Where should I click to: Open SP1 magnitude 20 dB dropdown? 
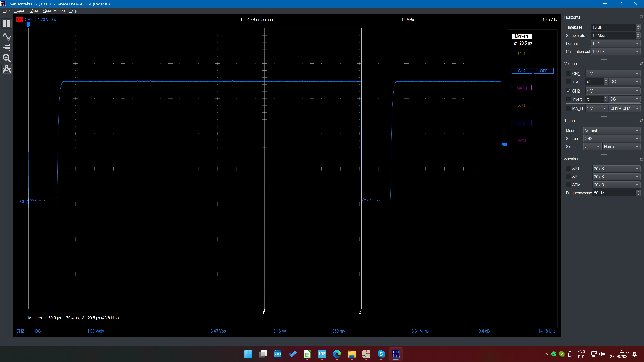(x=616, y=169)
